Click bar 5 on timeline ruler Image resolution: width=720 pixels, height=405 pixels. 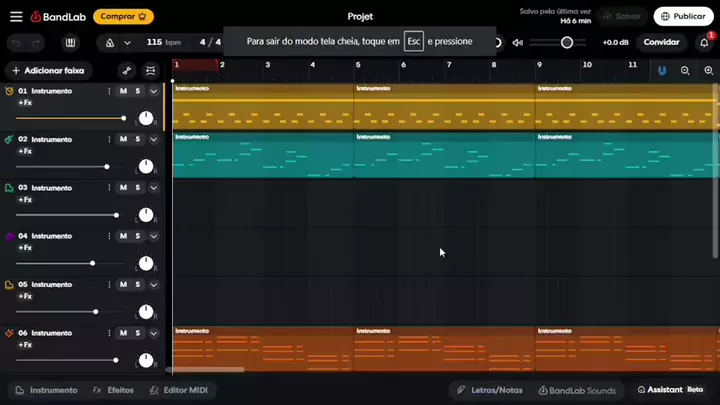pos(358,65)
